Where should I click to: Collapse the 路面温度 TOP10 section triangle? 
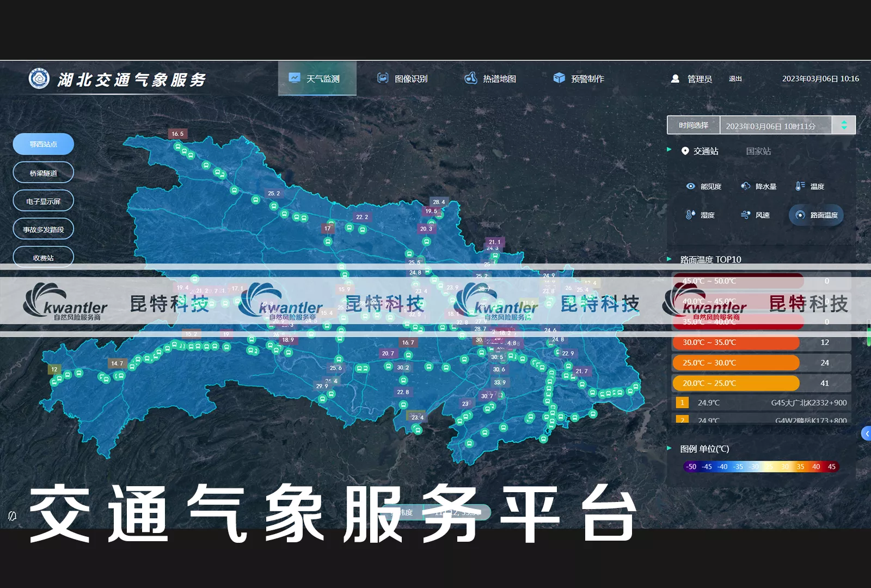pos(669,259)
